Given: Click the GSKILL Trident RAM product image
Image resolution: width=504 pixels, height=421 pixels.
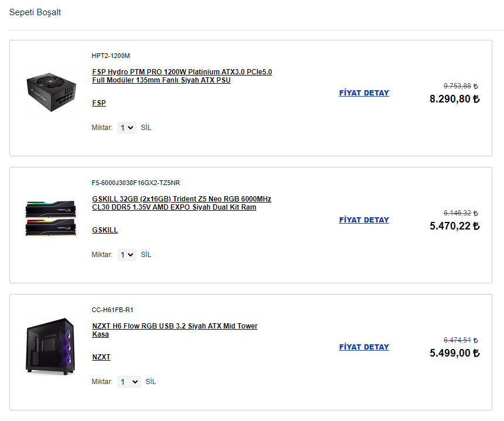Looking at the screenshot, I should tap(50, 219).
